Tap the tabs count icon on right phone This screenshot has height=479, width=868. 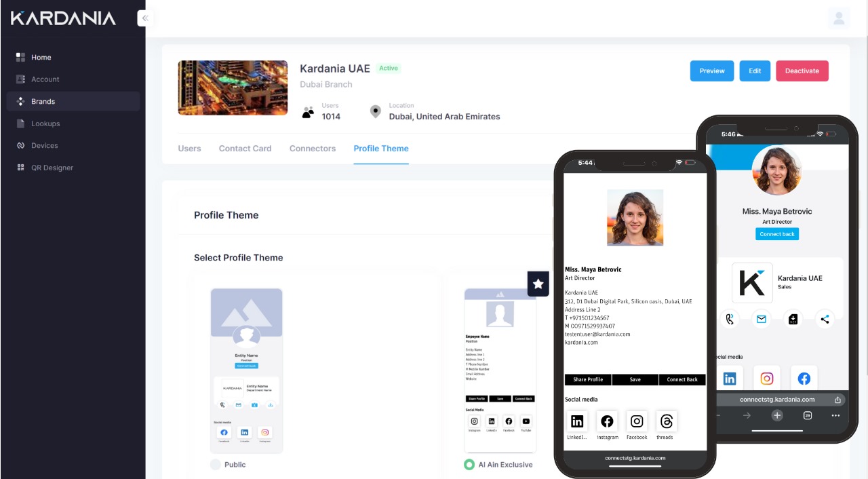808,415
